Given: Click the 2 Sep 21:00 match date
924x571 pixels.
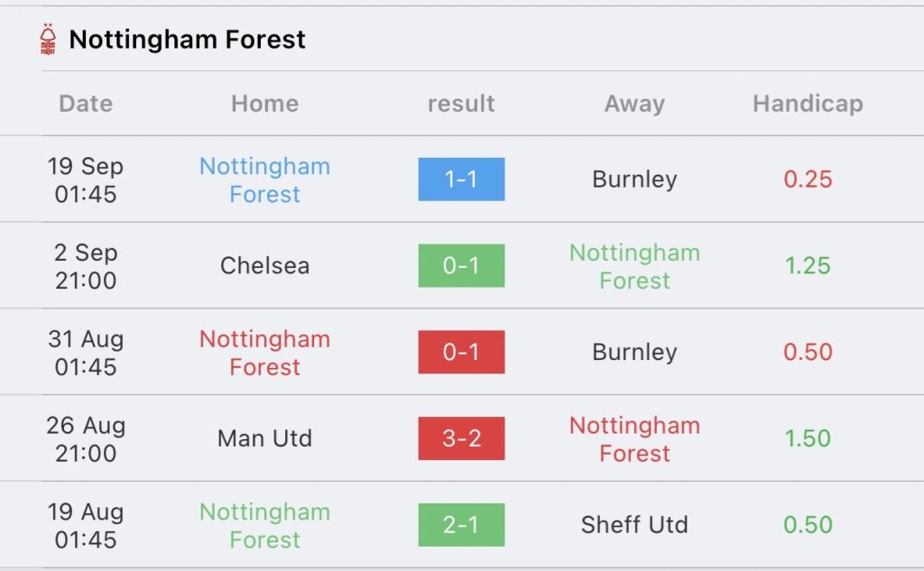Looking at the screenshot, I should [86, 266].
